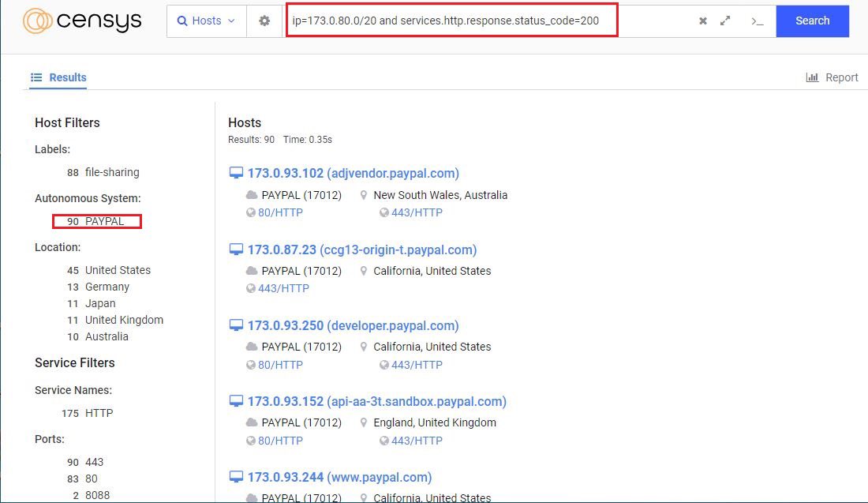Open host 173.0.93.244 www.paypal.com

pyautogui.click(x=339, y=478)
